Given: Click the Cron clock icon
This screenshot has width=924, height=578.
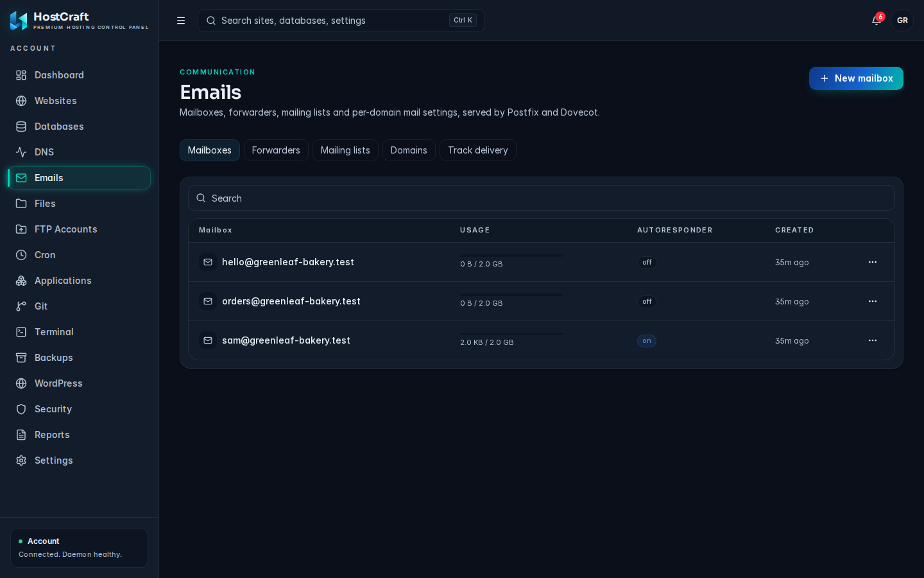Looking at the screenshot, I should pyautogui.click(x=21, y=255).
